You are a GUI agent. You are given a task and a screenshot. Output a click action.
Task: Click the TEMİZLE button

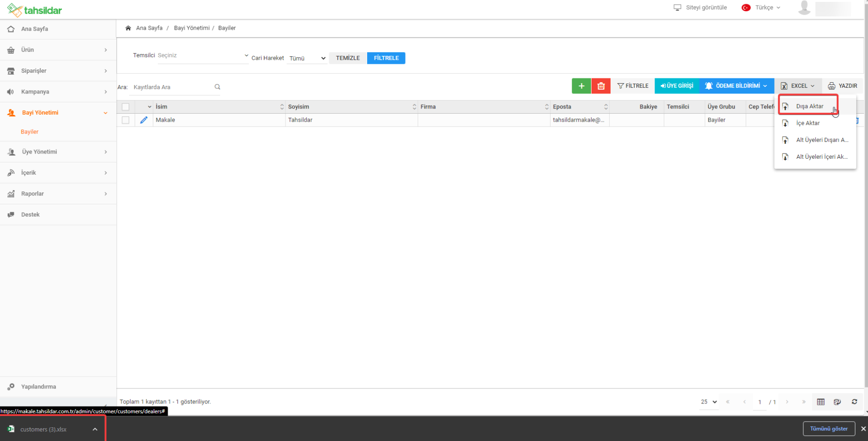pos(348,58)
